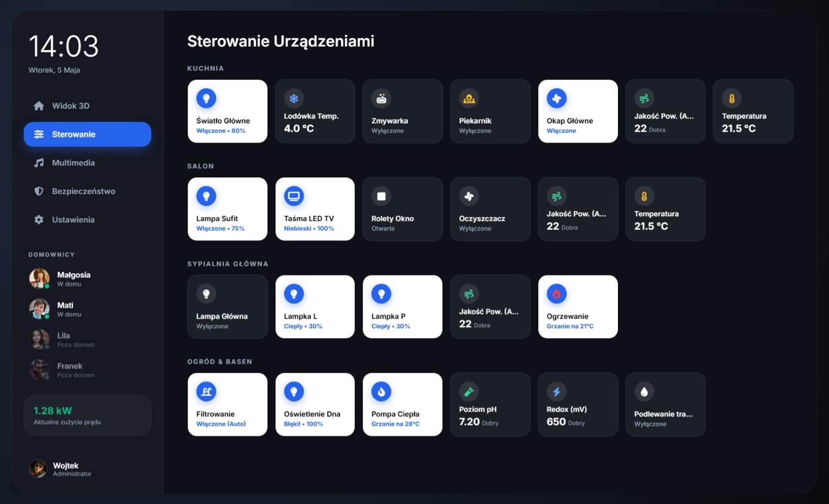Screen dimensions: 829x504
Task: Open the Rolety Okno blinds card
Action: [x=402, y=209]
